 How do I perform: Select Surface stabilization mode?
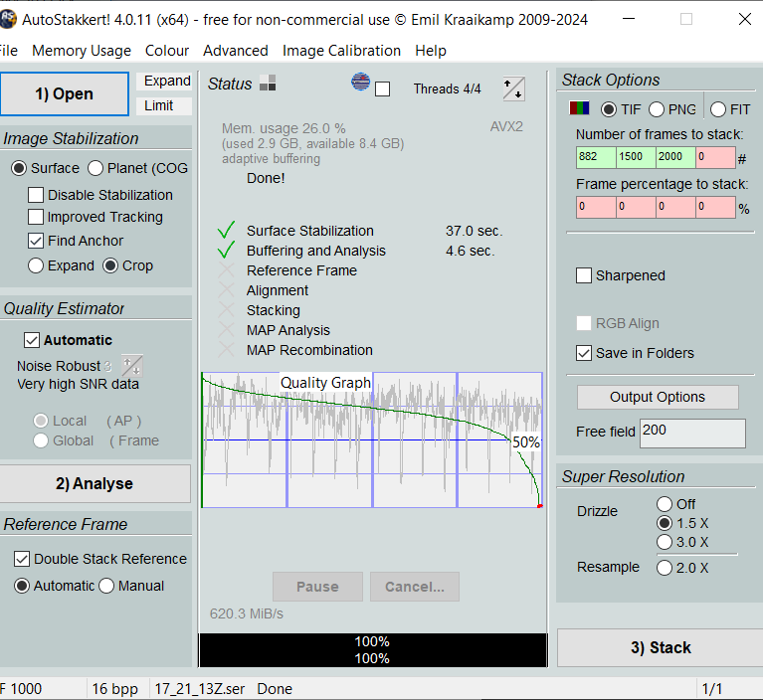45,168
